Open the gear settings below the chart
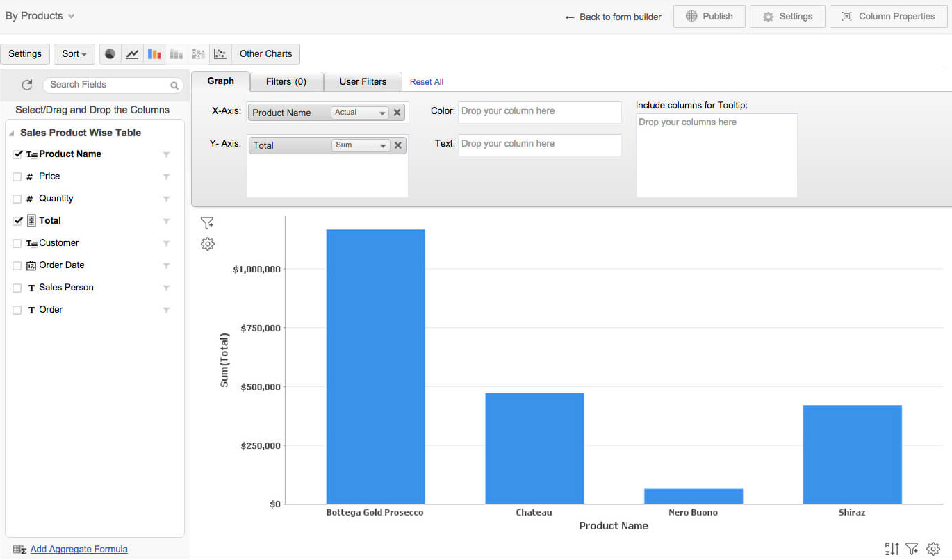 [933, 549]
